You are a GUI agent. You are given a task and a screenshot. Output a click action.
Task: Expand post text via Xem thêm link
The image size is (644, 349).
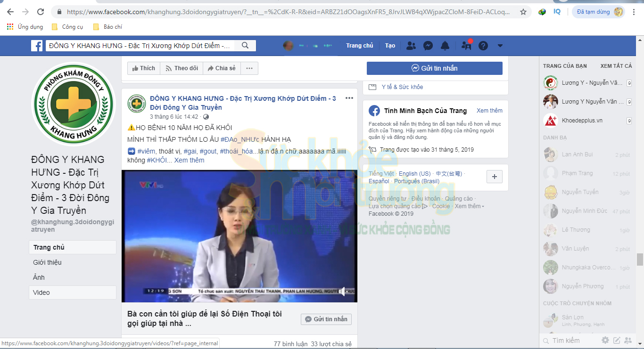(x=189, y=160)
